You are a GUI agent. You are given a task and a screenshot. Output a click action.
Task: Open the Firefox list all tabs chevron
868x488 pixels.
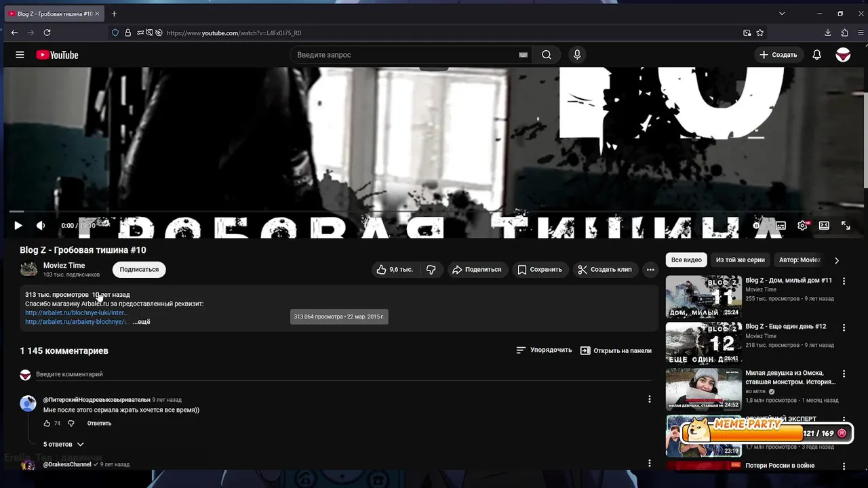tap(782, 14)
